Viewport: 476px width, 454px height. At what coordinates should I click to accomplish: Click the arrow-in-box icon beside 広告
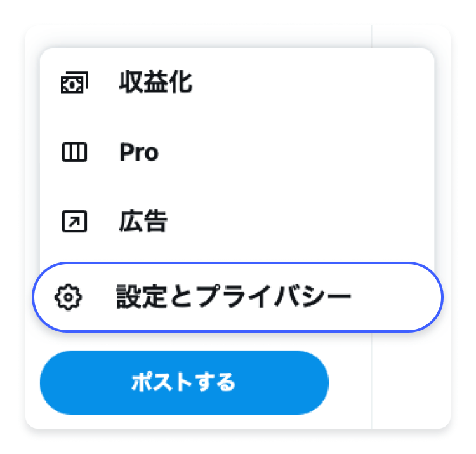(74, 222)
